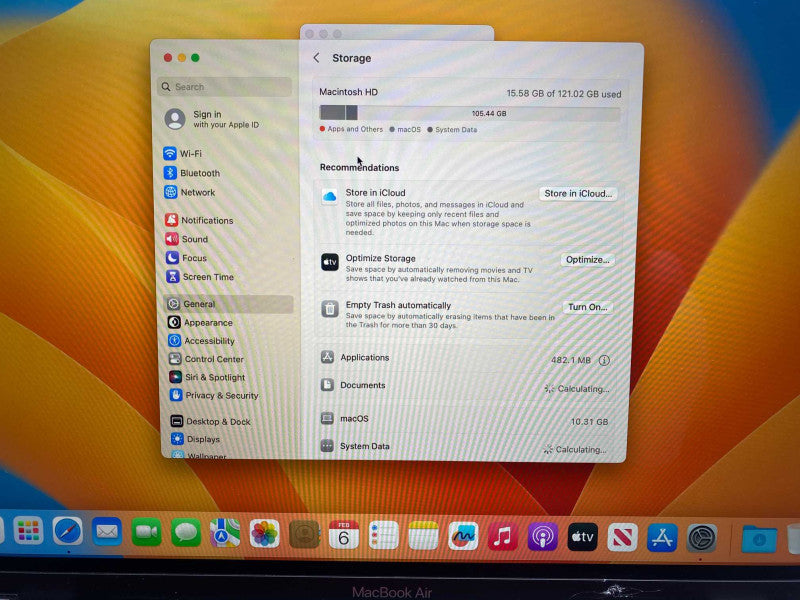Screen dimensions: 800x600
Task: Open Displays settings icon
Action: [x=177, y=439]
